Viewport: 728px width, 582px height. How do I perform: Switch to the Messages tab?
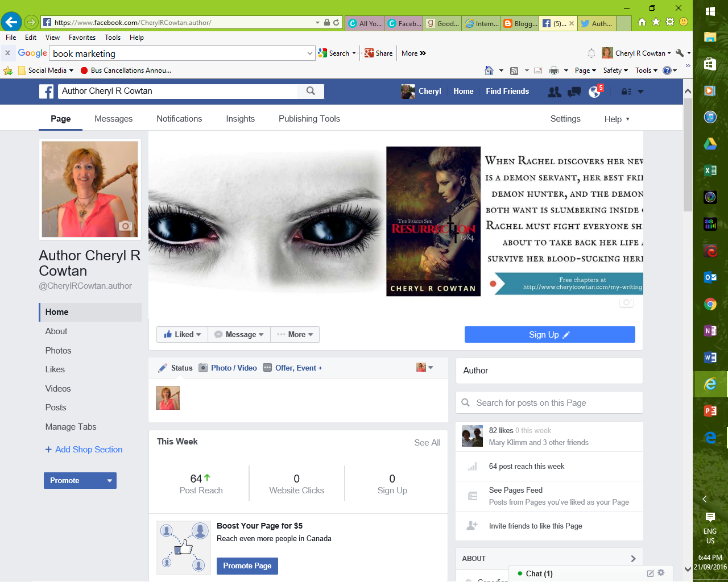coord(114,119)
